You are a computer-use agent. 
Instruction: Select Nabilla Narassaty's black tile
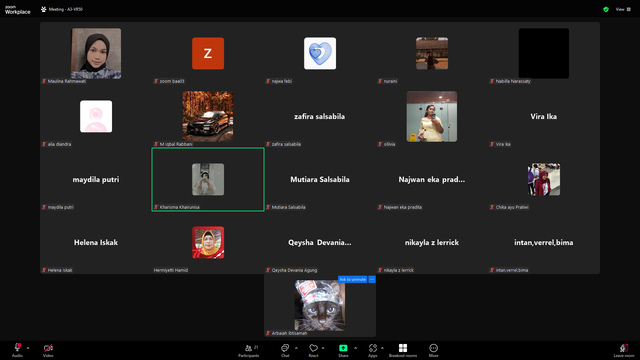tap(544, 53)
